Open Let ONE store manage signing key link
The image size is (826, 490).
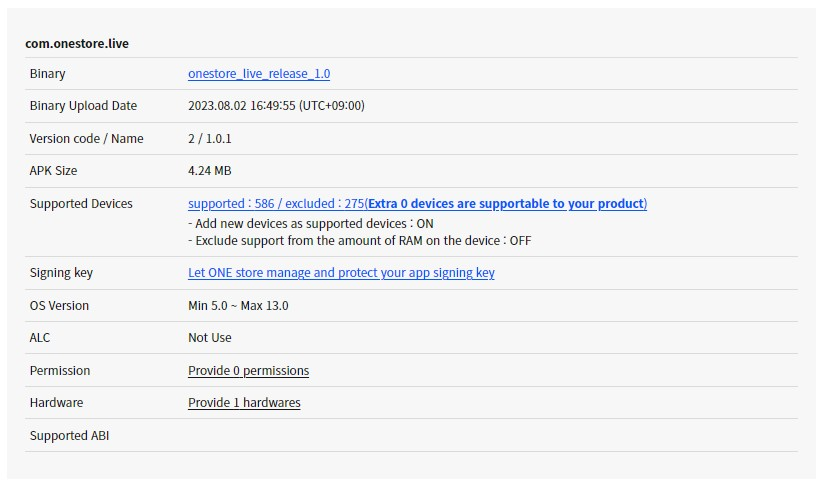click(341, 273)
